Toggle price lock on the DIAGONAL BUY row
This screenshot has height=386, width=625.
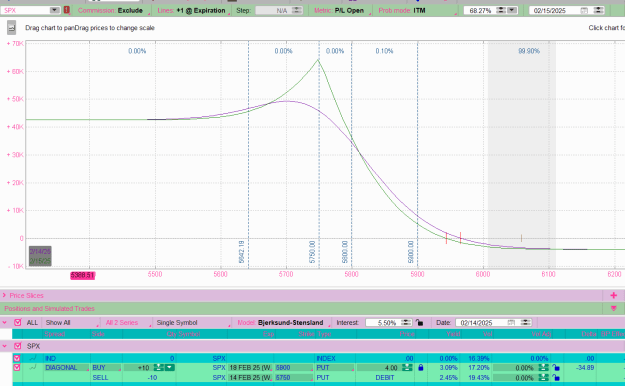[x=421, y=368]
